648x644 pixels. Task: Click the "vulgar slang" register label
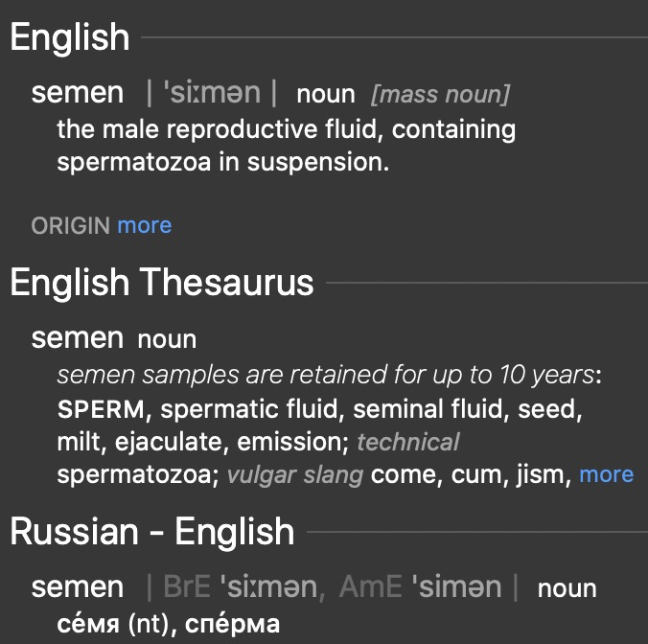[x=295, y=474]
